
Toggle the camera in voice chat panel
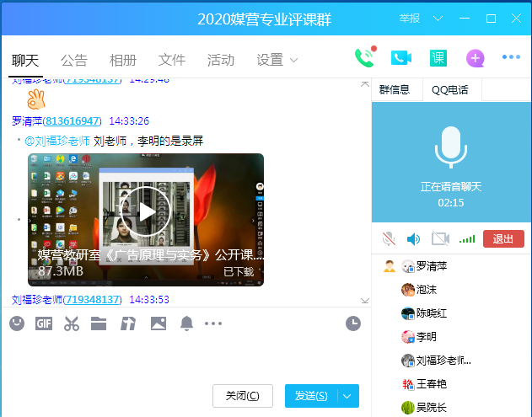coord(439,238)
